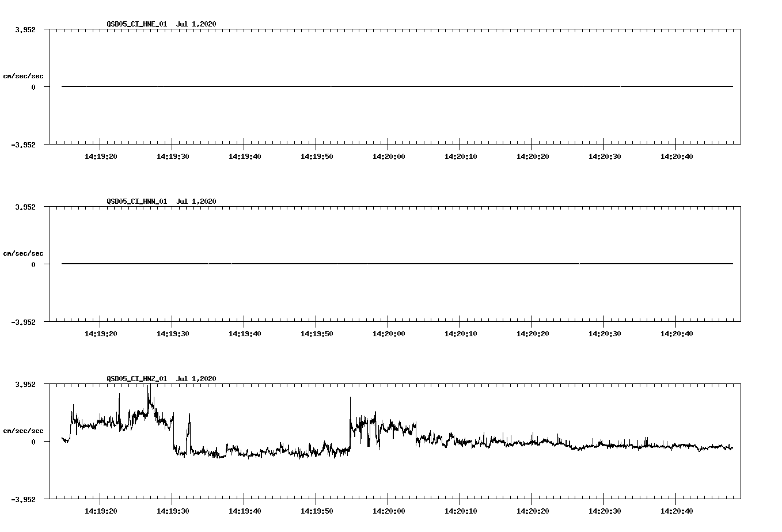The height and width of the screenshot is (532, 782).
Task: Select the 3.952 axis value on HNN plot
Action: tap(25, 207)
